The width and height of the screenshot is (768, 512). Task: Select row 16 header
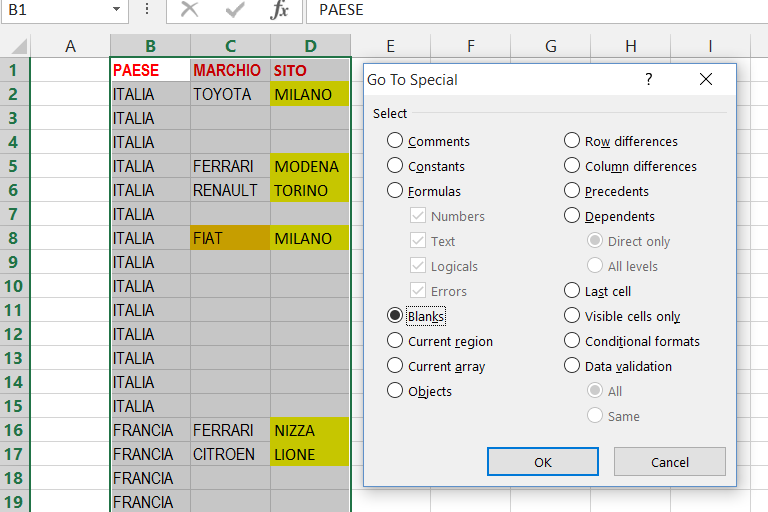coord(15,430)
